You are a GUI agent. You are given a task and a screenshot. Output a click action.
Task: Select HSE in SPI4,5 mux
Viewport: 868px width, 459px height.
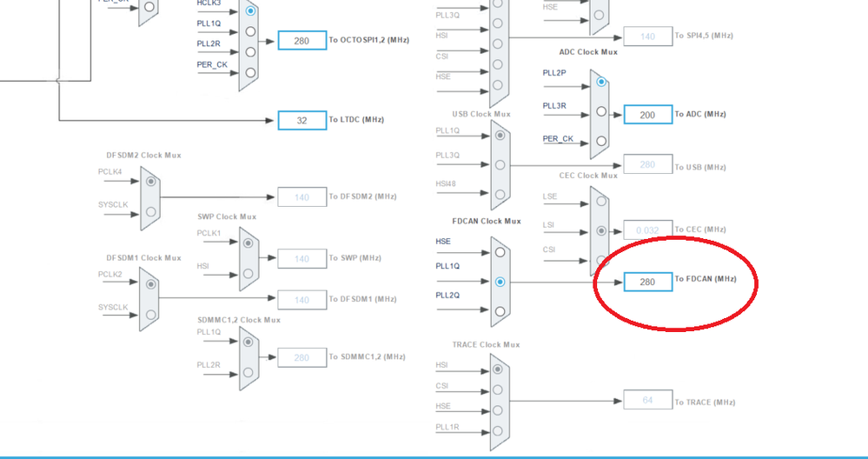coord(498,85)
